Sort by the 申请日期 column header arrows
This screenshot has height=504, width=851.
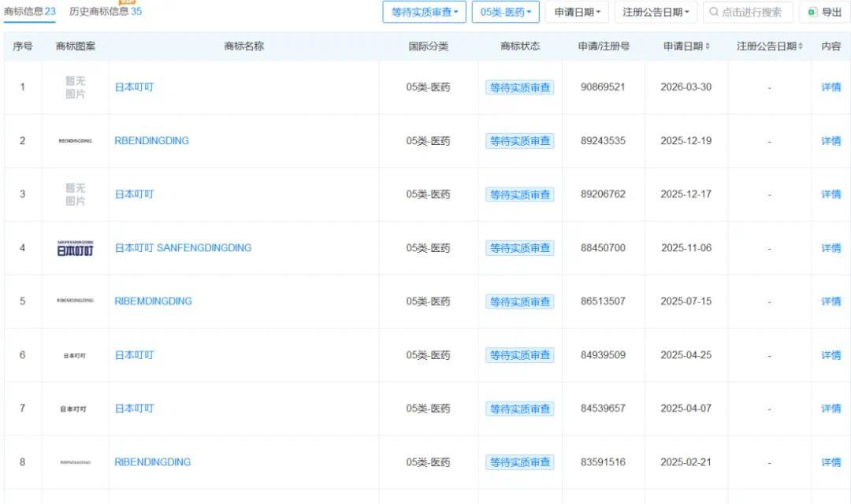pos(707,46)
